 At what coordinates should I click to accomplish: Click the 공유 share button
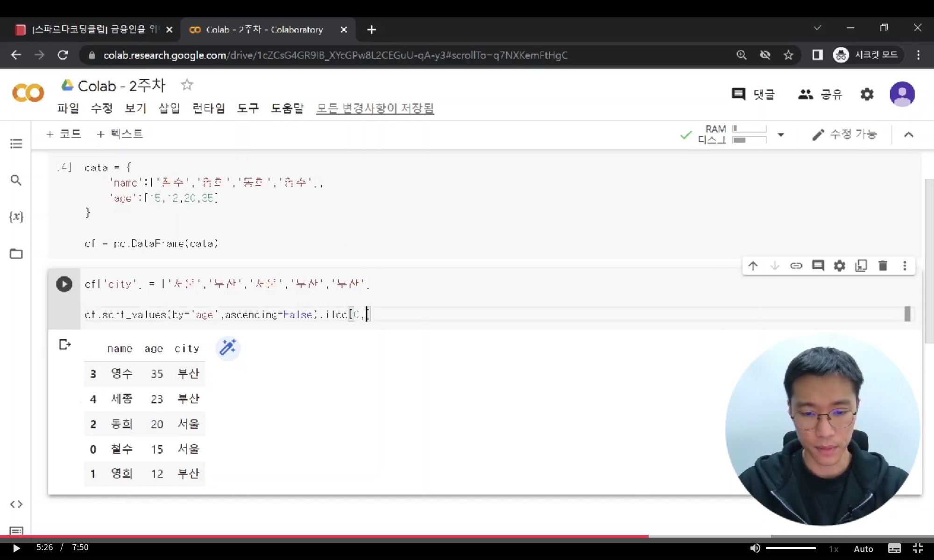[820, 94]
